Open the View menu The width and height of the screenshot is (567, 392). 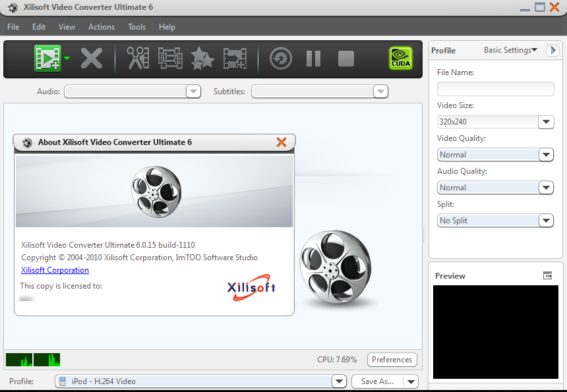pos(67,27)
